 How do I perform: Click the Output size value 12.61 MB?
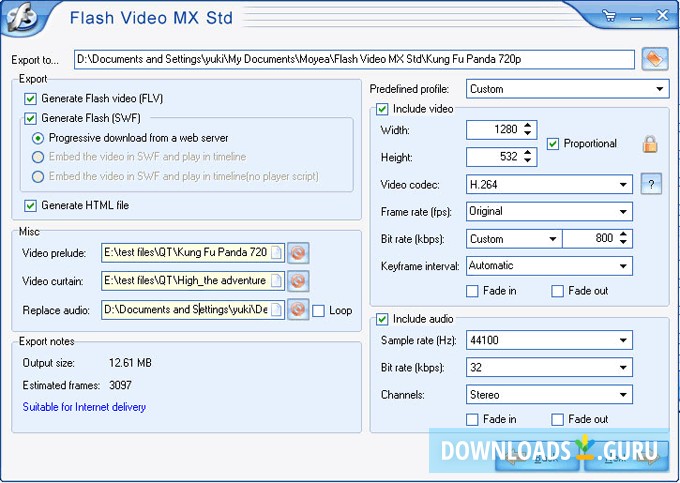[x=130, y=363]
